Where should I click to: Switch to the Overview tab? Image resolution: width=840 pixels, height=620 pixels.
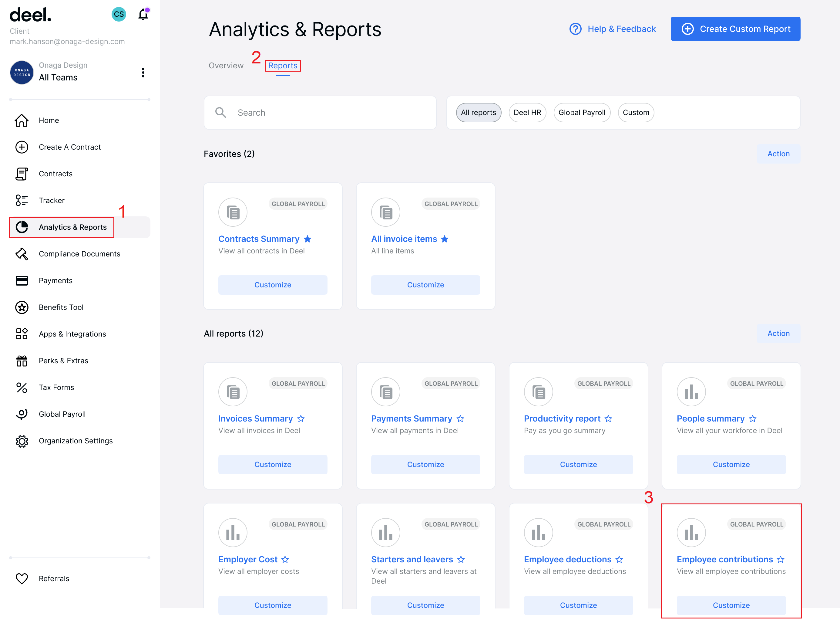(226, 66)
